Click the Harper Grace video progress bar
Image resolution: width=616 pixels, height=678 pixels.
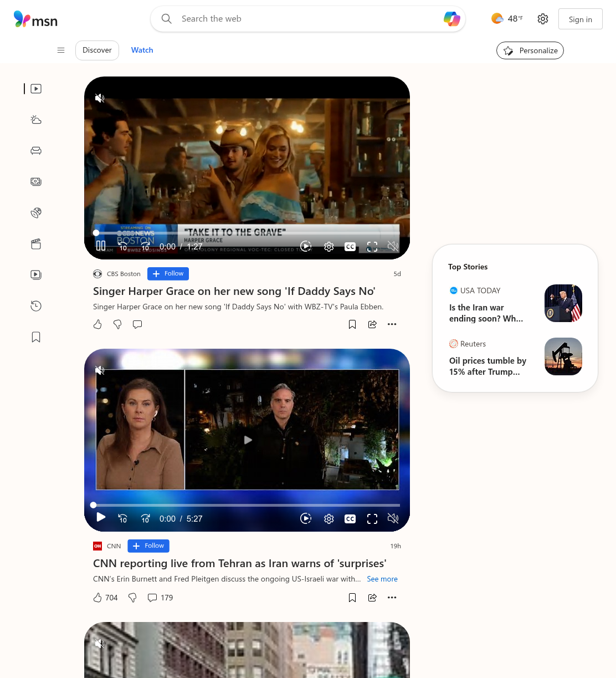click(x=247, y=233)
